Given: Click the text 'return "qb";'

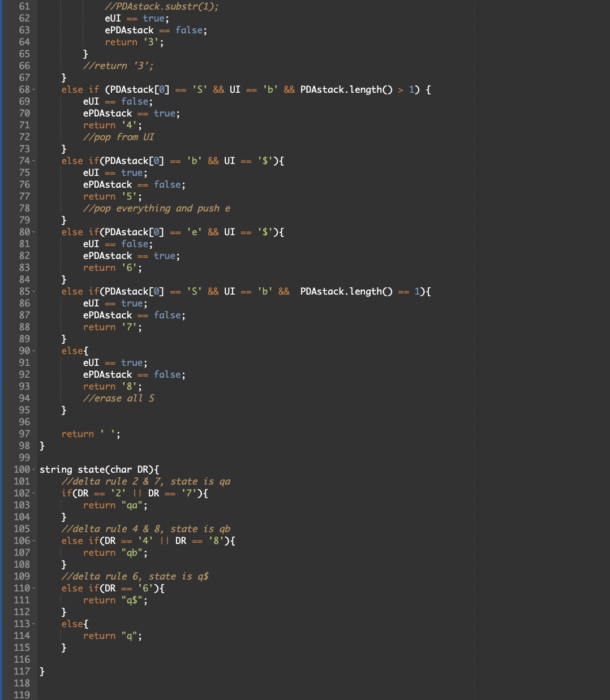Looking at the screenshot, I should click(x=115, y=552).
